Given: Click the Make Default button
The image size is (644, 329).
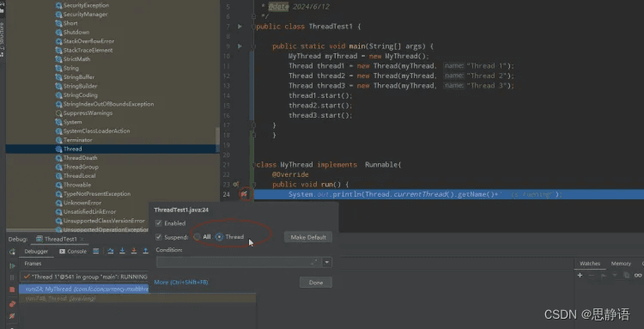Looking at the screenshot, I should click(x=308, y=237).
